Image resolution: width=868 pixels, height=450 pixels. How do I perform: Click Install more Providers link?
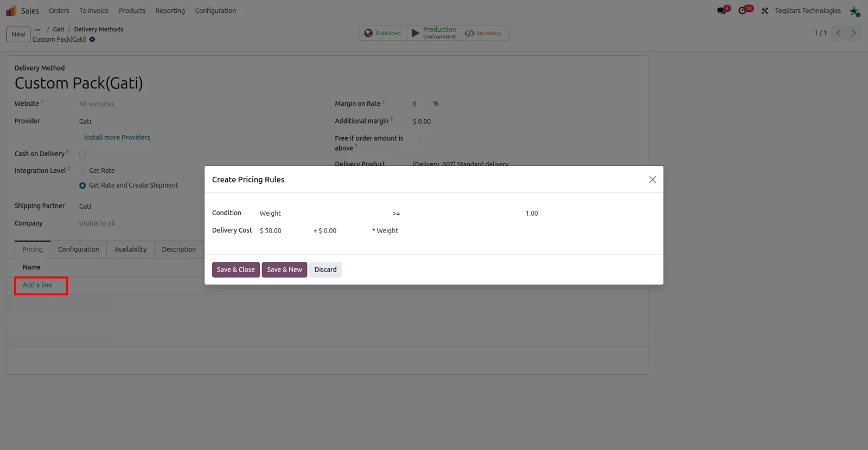pyautogui.click(x=117, y=138)
